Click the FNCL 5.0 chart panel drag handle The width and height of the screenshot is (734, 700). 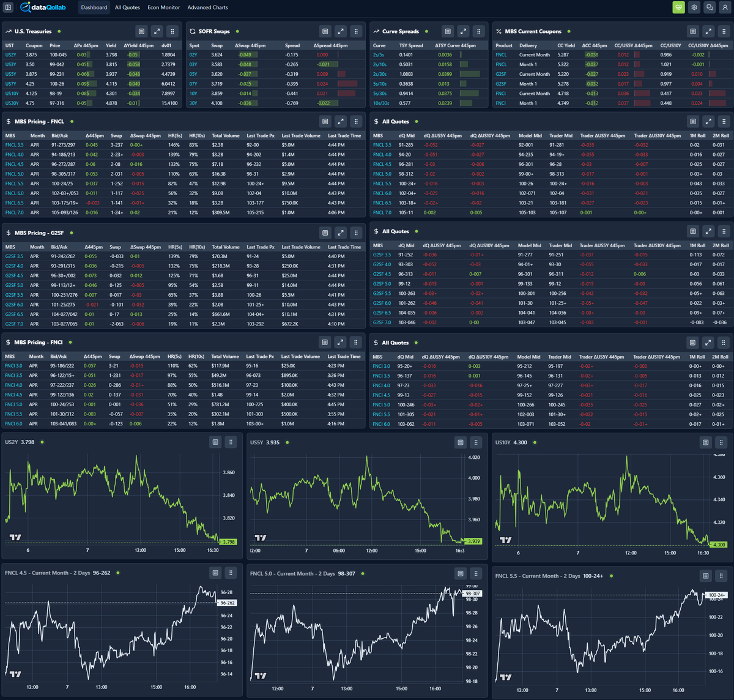pyautogui.click(x=476, y=573)
